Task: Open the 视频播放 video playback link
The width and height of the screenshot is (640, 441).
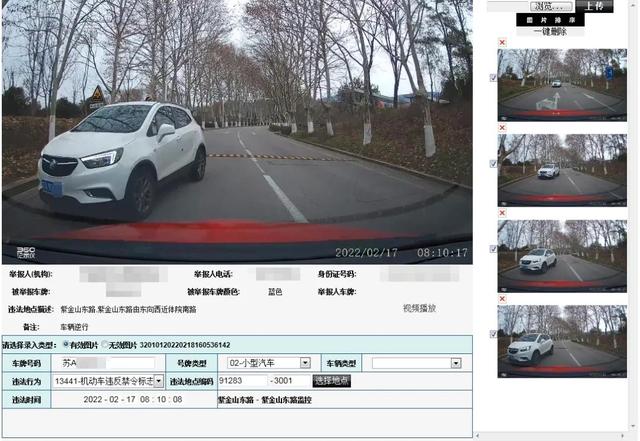Action: [x=419, y=309]
